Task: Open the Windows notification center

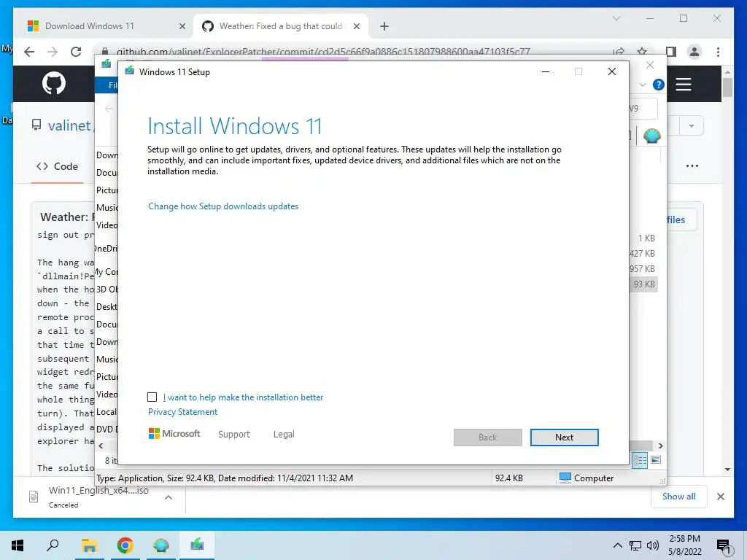Action: (724, 545)
